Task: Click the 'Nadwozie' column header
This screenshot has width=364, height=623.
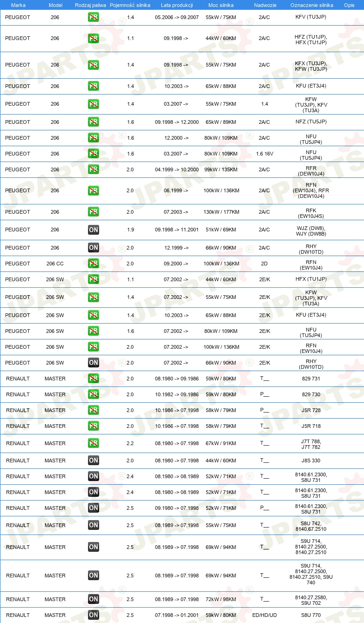Action: 265,5
